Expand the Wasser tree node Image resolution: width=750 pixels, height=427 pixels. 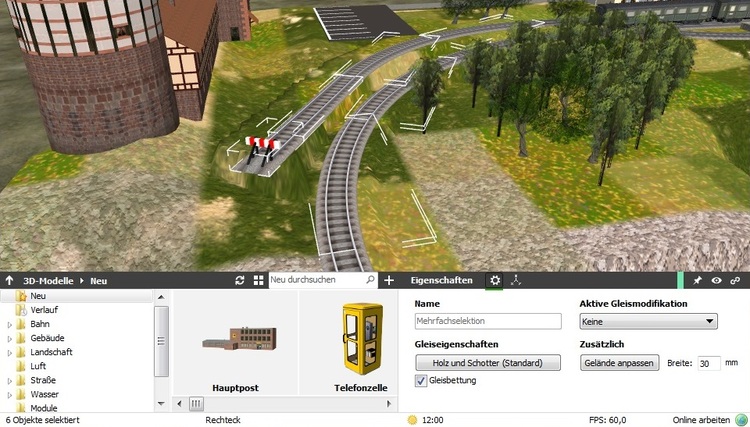pyautogui.click(x=9, y=395)
